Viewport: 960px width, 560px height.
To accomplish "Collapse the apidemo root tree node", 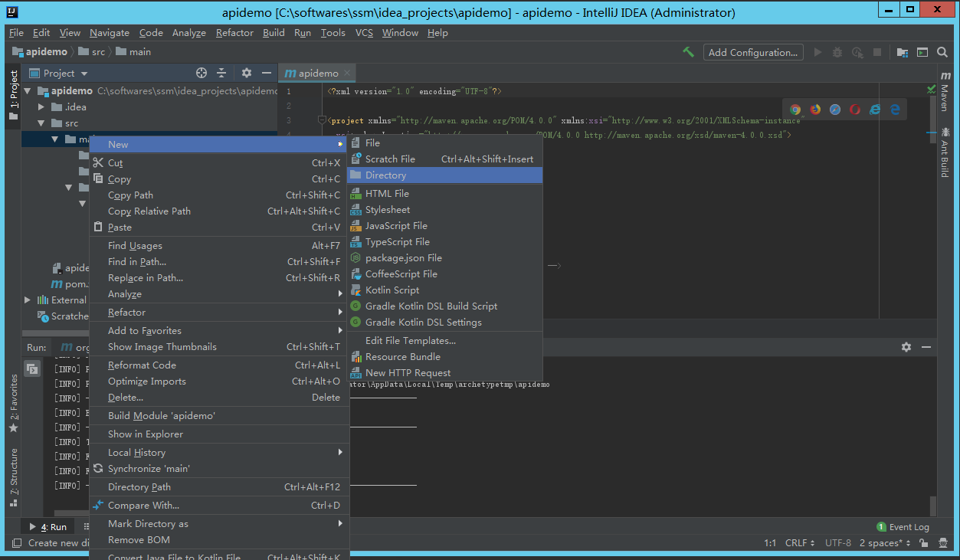I will click(x=28, y=90).
